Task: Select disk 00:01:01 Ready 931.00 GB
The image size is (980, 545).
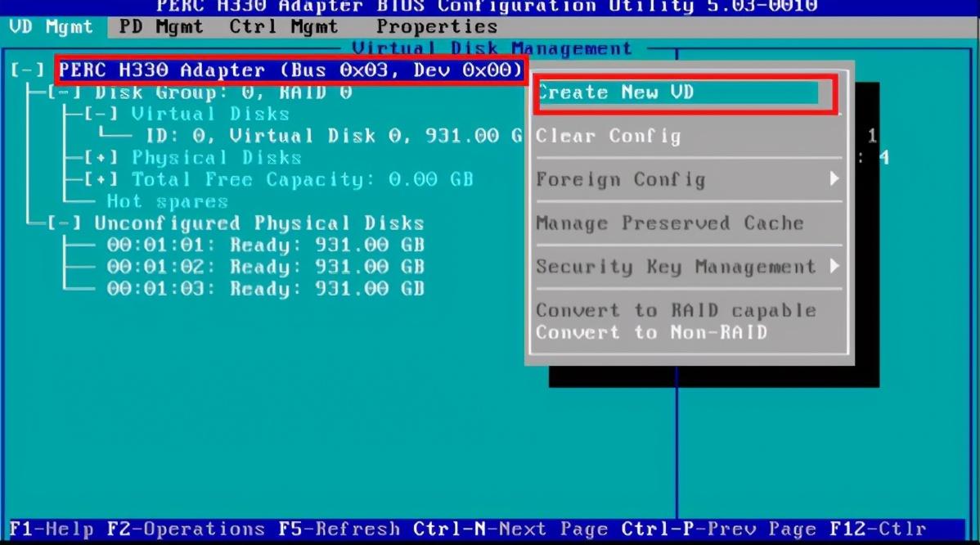Action: click(266, 245)
